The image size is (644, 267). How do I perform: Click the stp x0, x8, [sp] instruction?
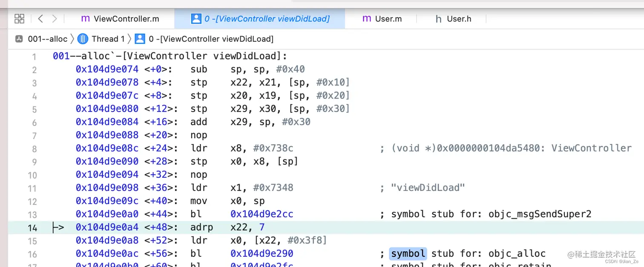click(244, 162)
